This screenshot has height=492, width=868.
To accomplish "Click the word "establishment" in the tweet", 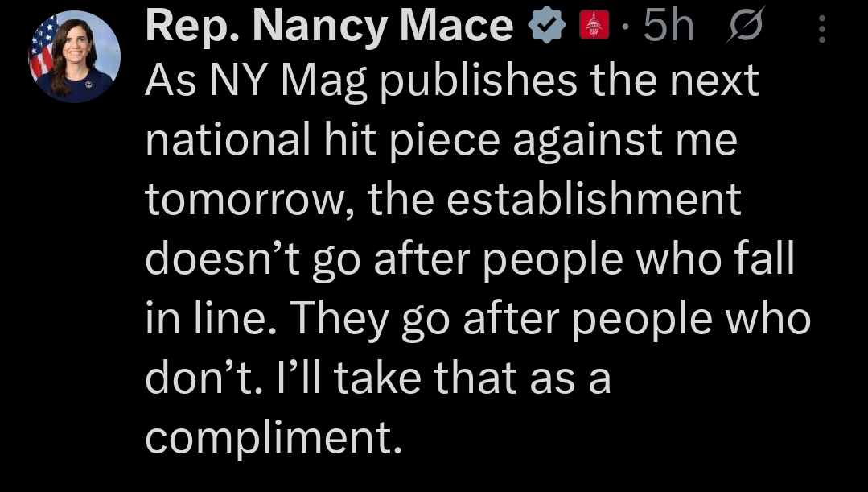I will [x=594, y=200].
